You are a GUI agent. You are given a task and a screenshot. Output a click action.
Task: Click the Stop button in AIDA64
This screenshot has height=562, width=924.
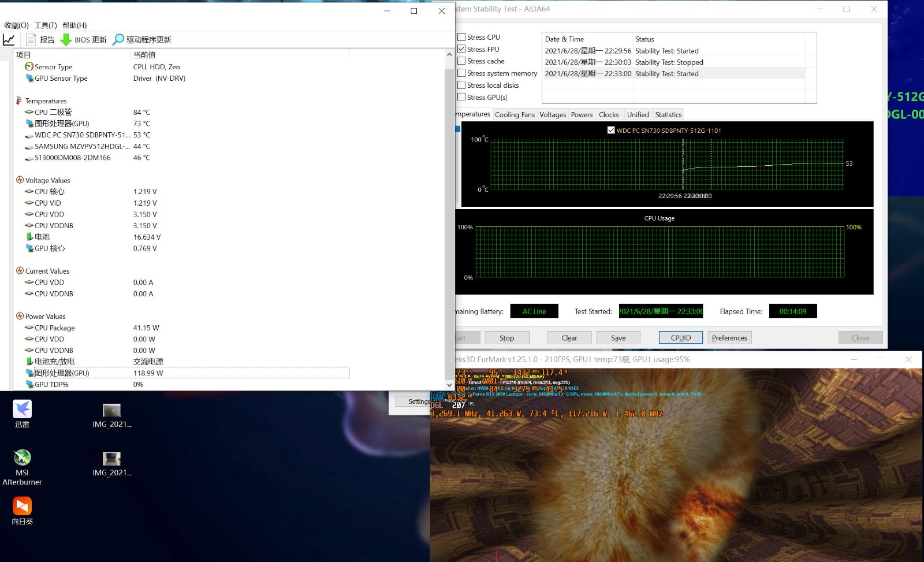click(506, 338)
